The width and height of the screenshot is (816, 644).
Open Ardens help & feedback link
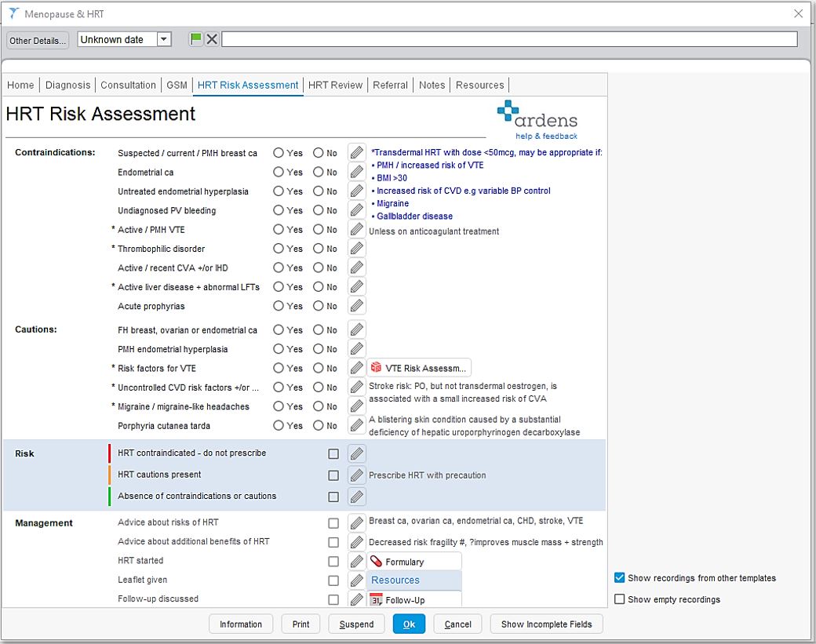pyautogui.click(x=546, y=136)
